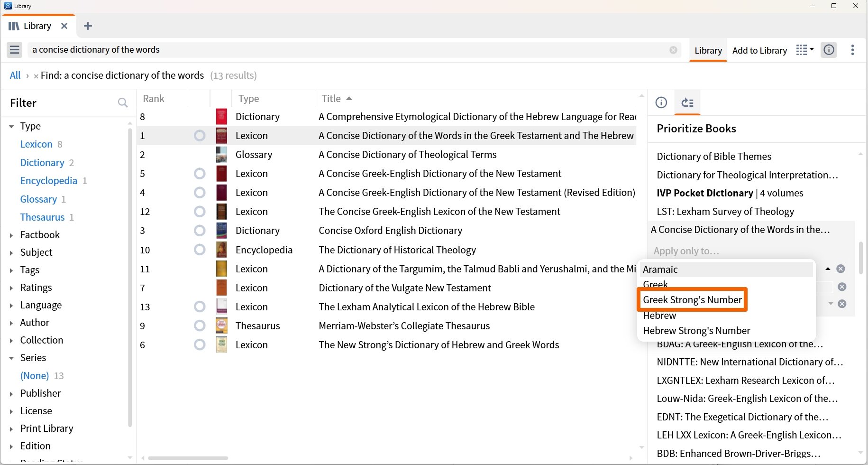Open the Library view tab

(708, 50)
